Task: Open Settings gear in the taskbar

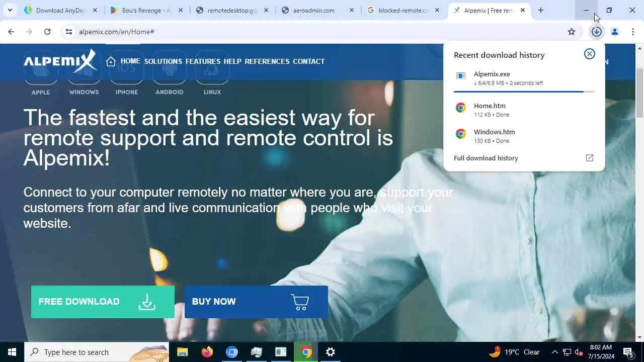Action: (x=331, y=352)
